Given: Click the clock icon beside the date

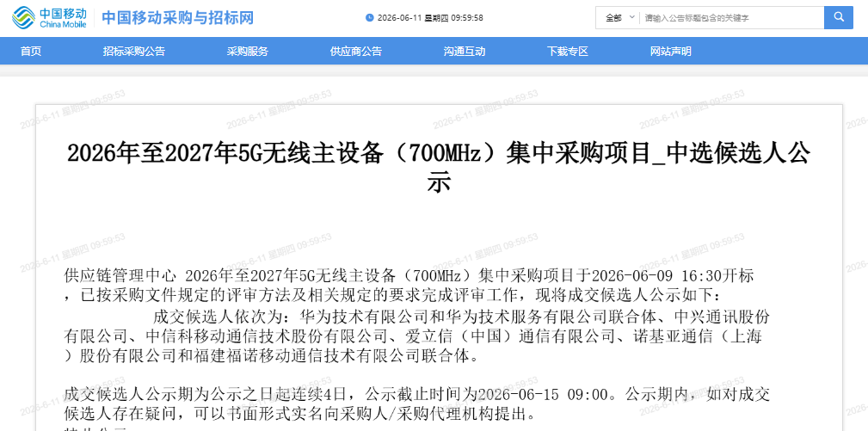Looking at the screenshot, I should 369,18.
